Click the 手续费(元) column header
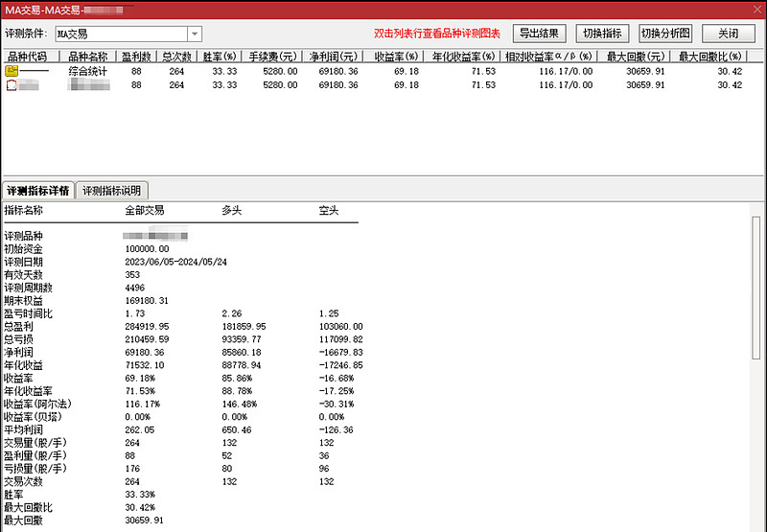767x532 pixels. [272, 57]
